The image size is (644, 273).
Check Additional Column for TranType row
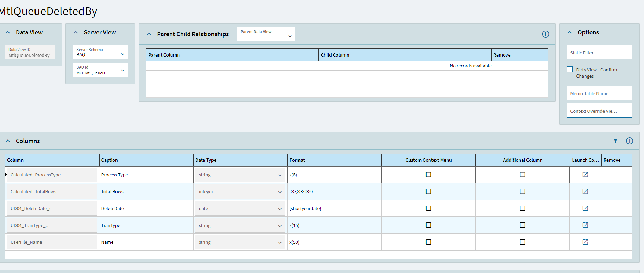pyautogui.click(x=523, y=225)
